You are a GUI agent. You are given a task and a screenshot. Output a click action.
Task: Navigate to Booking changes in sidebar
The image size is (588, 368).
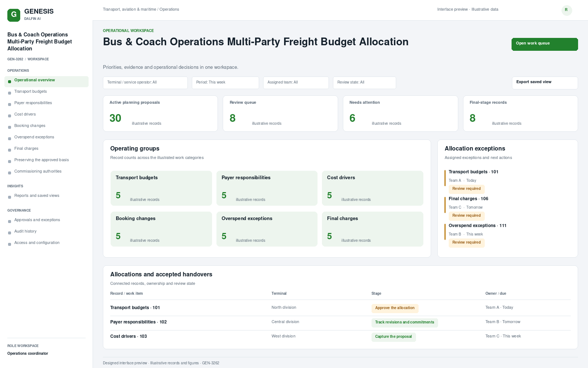coord(46,127)
